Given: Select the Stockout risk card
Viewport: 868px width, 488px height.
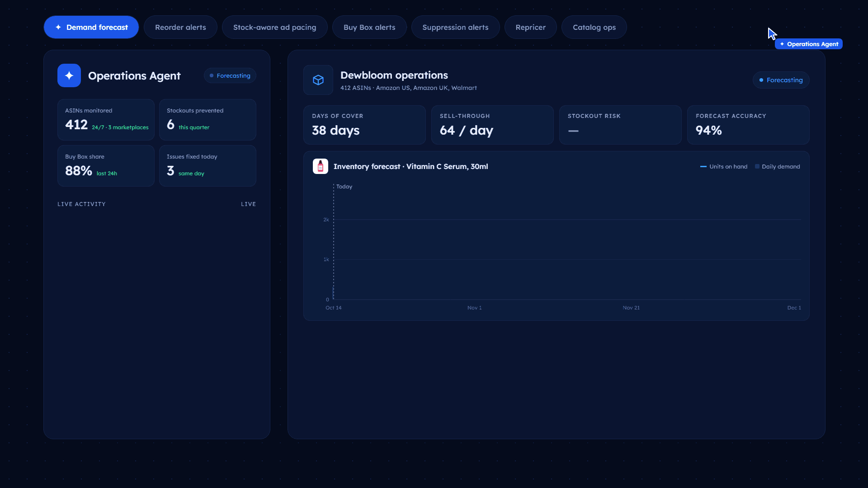Looking at the screenshot, I should [620, 125].
